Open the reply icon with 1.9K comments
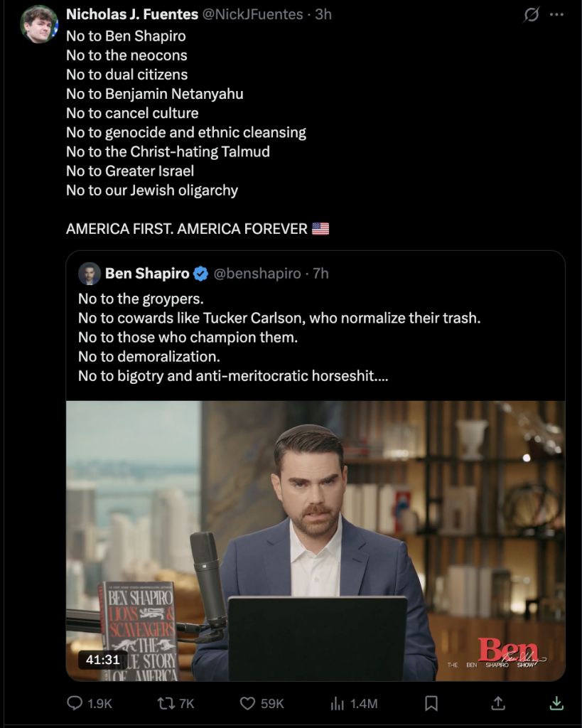Viewport: 582px width, 728px height. (75, 703)
